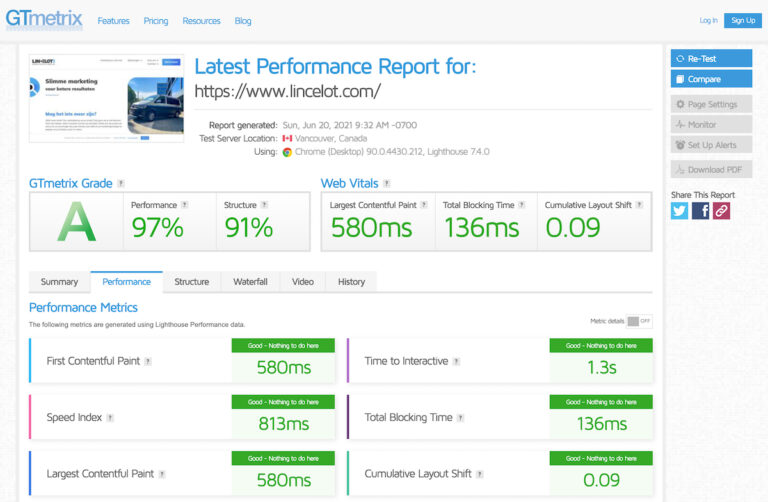Open Resources in top navigation

click(x=201, y=21)
